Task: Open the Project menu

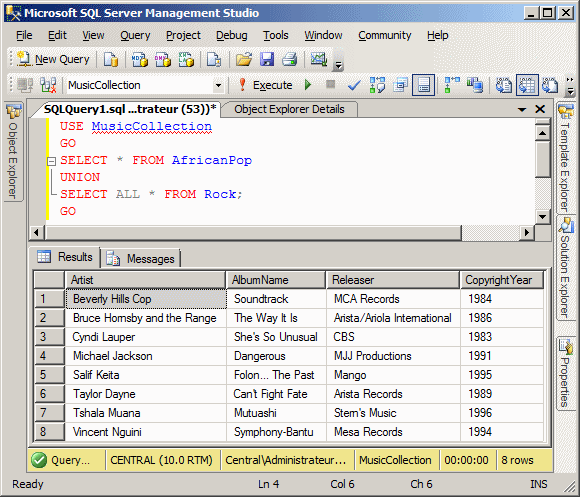Action: 183,35
